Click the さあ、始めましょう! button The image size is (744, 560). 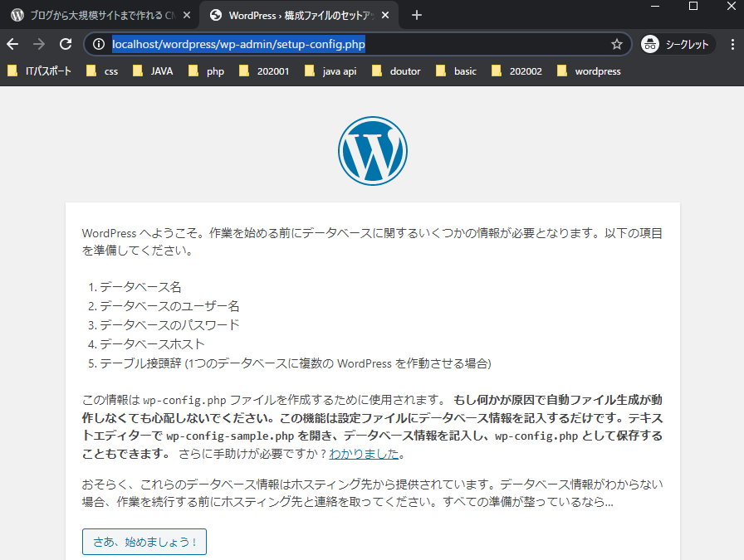click(144, 542)
